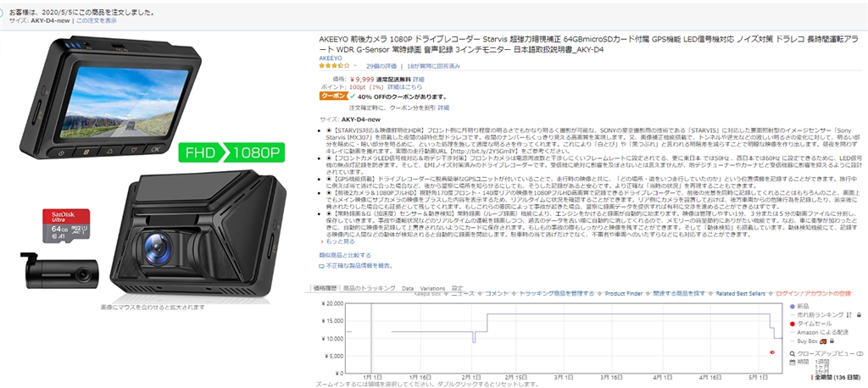The height and width of the screenshot is (388, 868).
Task: Open 詳細 link beside クーポン分を割引
Action: (443, 108)
